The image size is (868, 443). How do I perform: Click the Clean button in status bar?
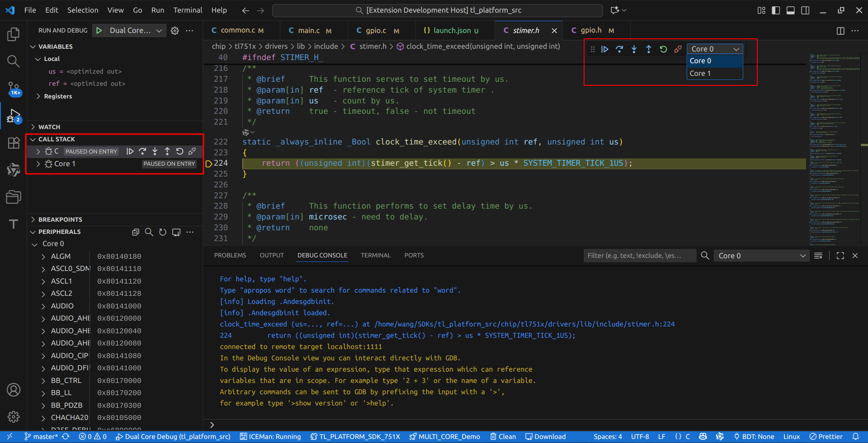coord(502,437)
